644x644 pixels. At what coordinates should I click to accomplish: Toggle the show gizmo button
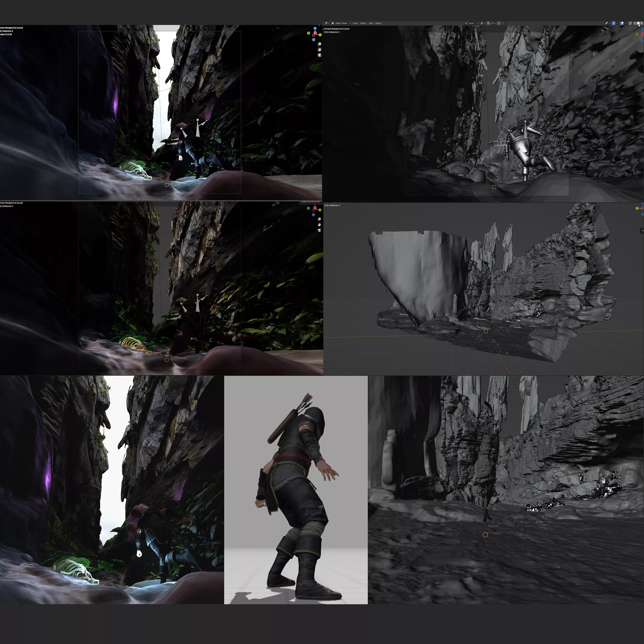614,23
